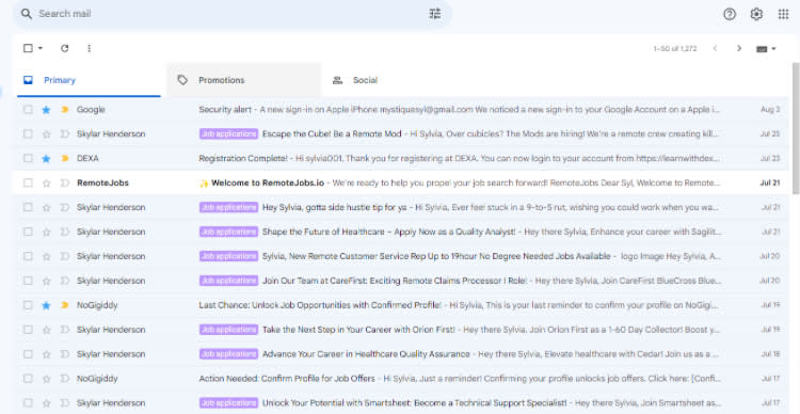The height and width of the screenshot is (414, 800).
Task: Click the search magnifier icon
Action: point(27,14)
